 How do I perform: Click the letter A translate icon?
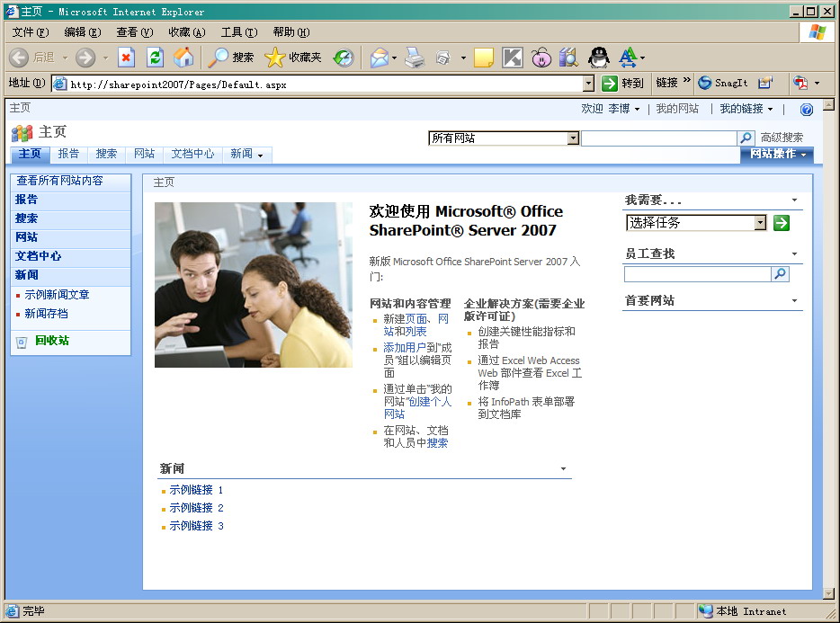pos(628,58)
